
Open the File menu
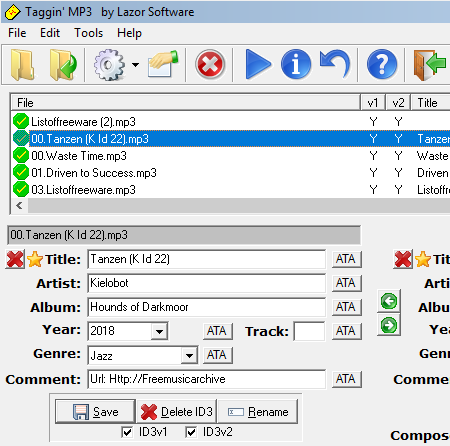coord(17,33)
